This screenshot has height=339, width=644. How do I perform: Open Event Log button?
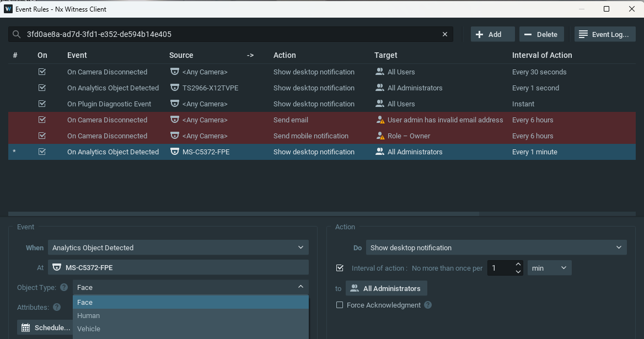604,35
